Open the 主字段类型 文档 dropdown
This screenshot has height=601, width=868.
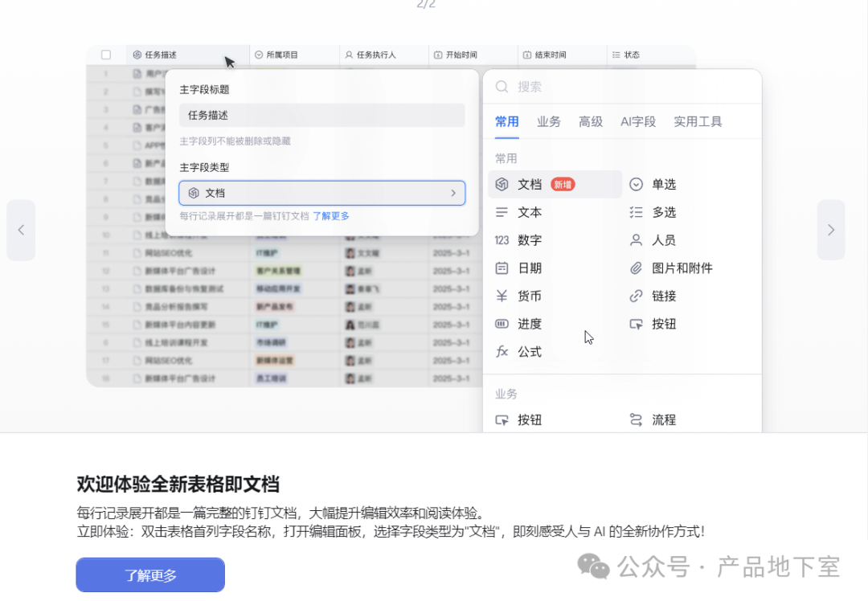point(321,193)
